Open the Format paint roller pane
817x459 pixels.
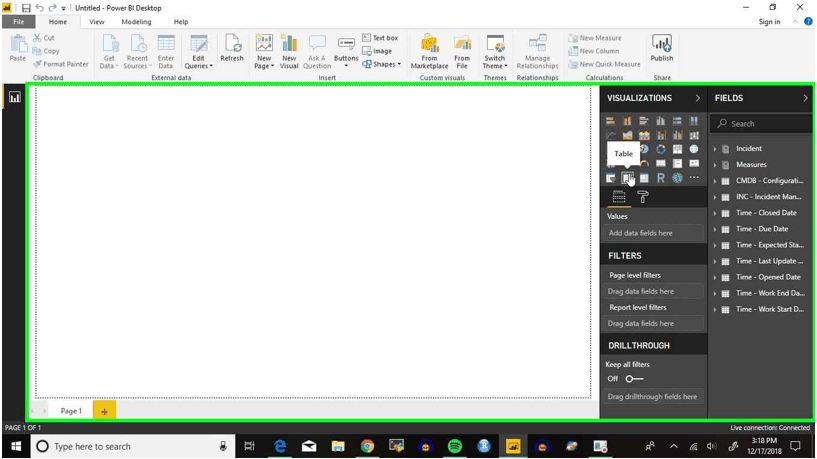tap(643, 197)
